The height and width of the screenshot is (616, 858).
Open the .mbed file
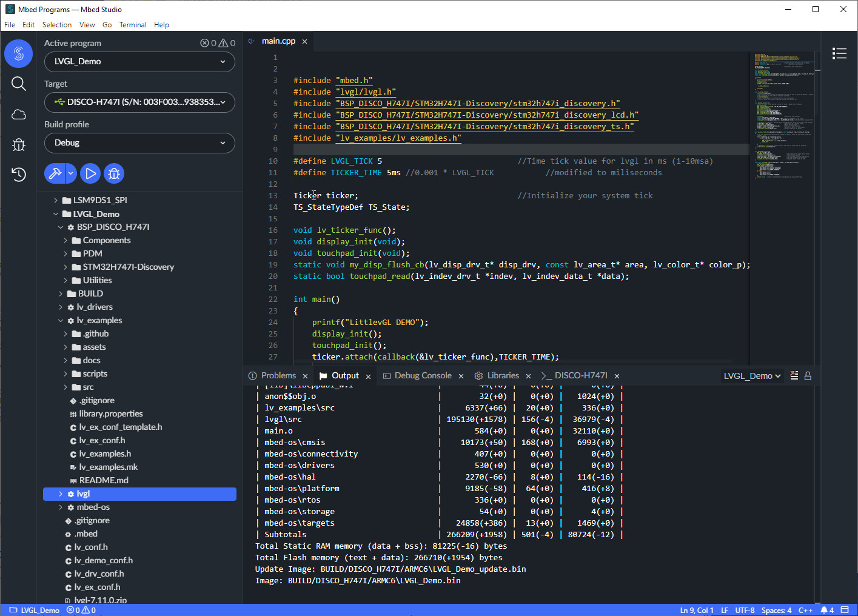[85, 534]
